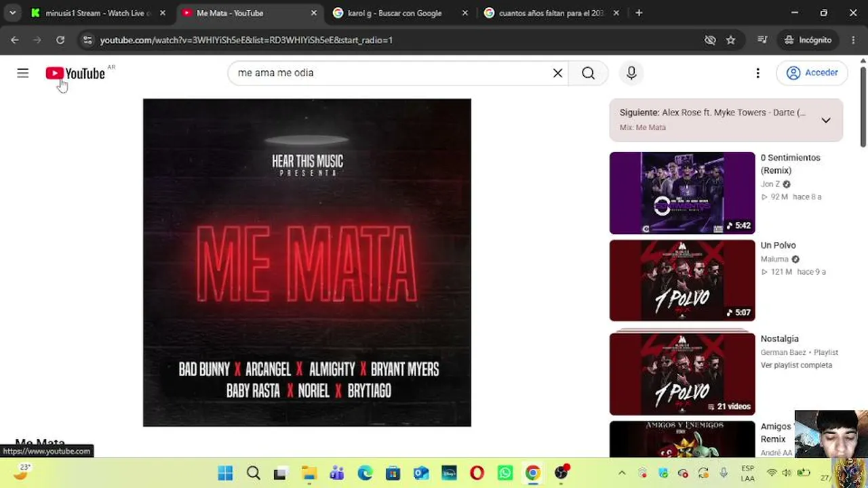
Task: Open the Nostalgia playlist thumbnail with 21 videos
Action: [682, 373]
